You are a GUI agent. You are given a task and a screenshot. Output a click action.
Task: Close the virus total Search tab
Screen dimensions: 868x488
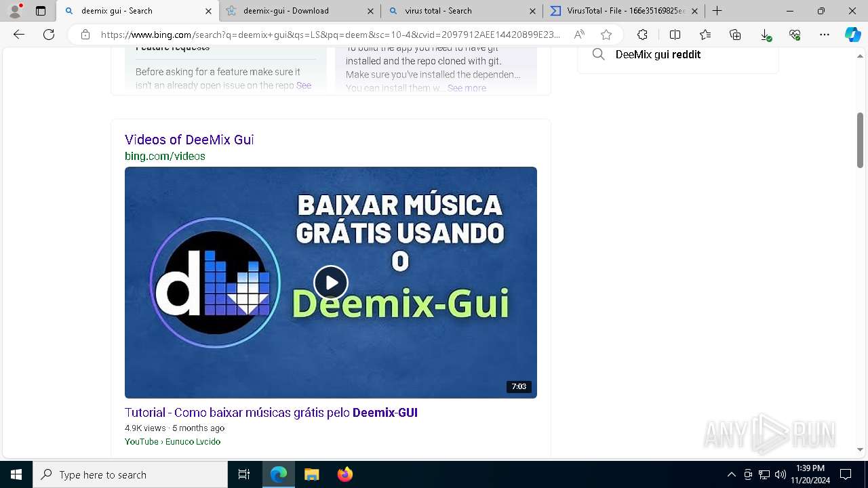pos(532,11)
